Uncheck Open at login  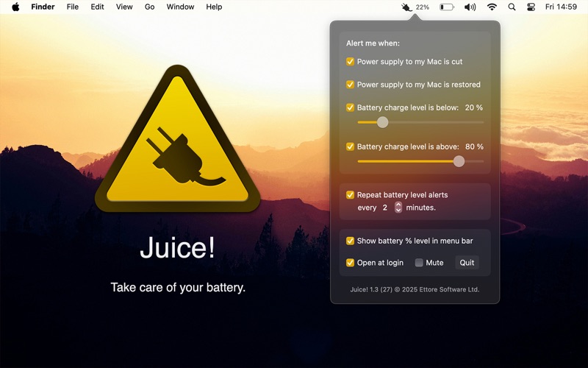(350, 263)
